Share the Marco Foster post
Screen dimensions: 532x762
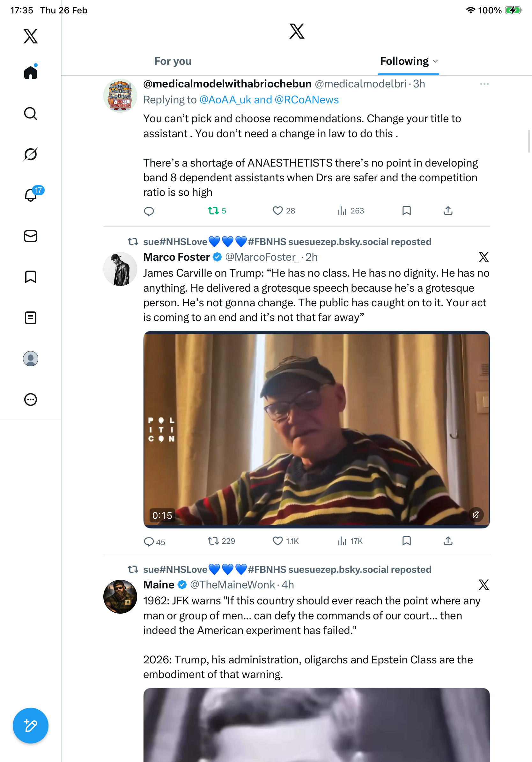pyautogui.click(x=448, y=541)
